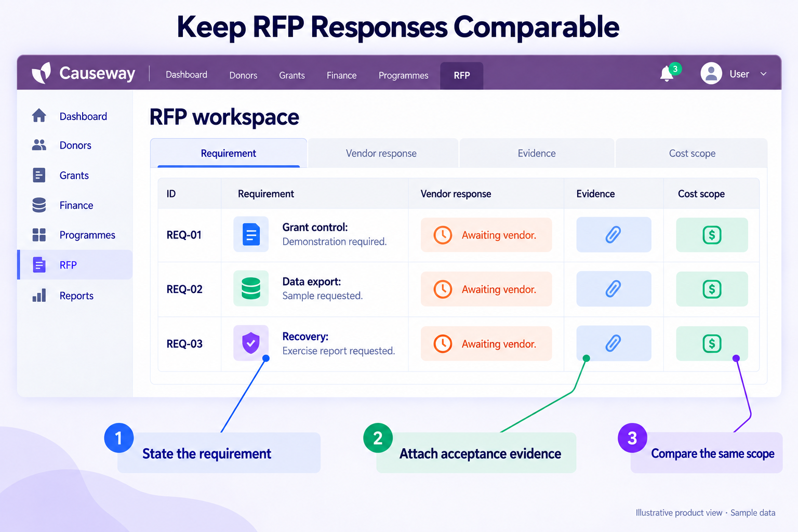
Task: Click the REQ-02 database icon
Action: coord(251,288)
